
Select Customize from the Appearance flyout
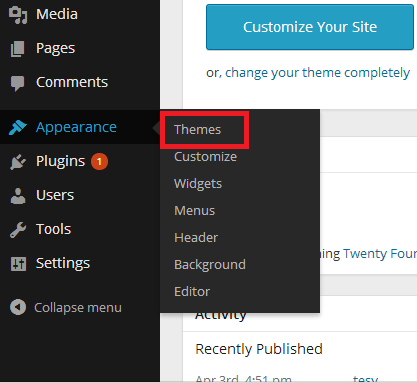pos(205,157)
